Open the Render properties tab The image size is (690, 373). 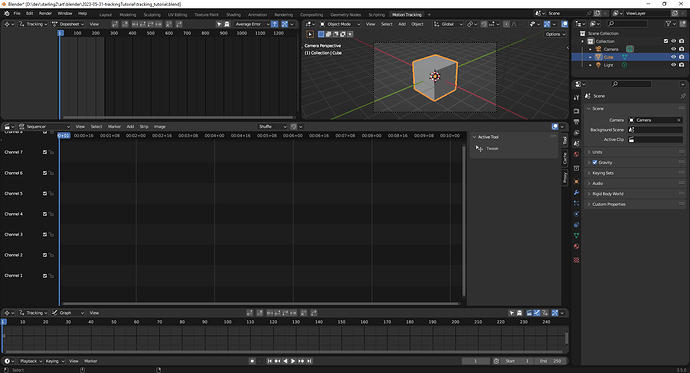tap(576, 111)
